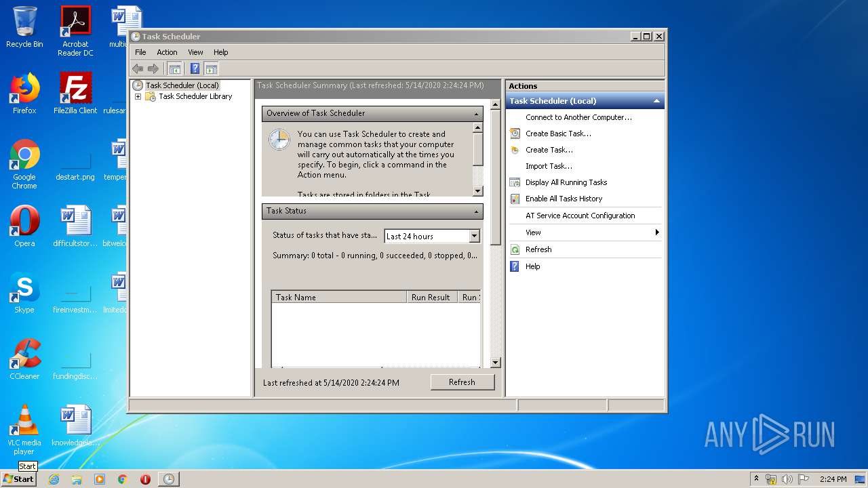This screenshot has height=488, width=868.
Task: Click the Back arrow in the toolbar
Action: 138,68
